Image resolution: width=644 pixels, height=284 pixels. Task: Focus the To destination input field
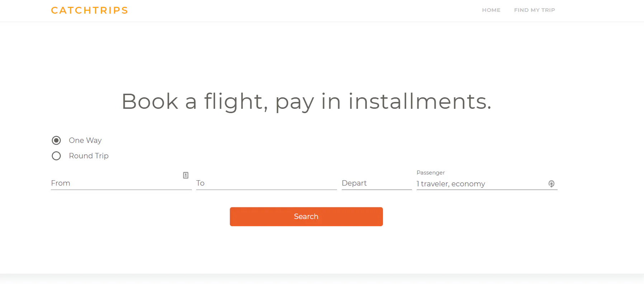[x=266, y=183]
